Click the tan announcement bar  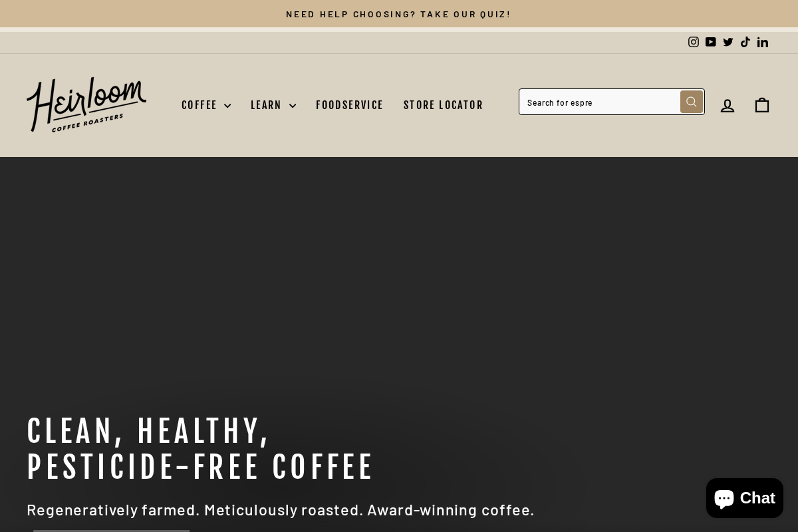coord(133,14)
